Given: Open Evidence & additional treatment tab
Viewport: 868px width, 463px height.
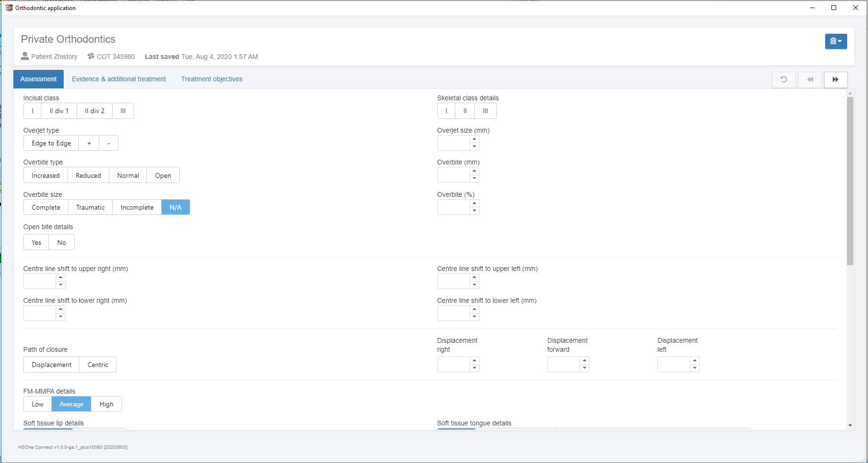Looking at the screenshot, I should pos(119,79).
